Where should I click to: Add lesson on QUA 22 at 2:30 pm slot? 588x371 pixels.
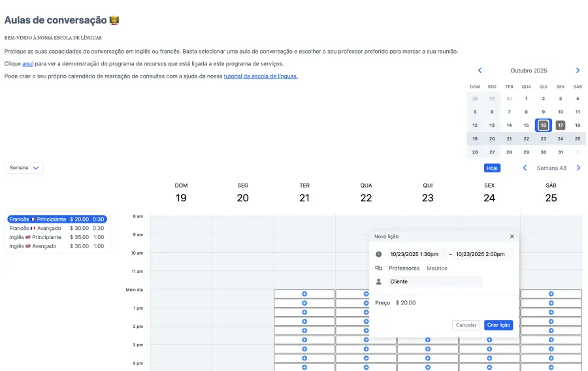click(366, 340)
